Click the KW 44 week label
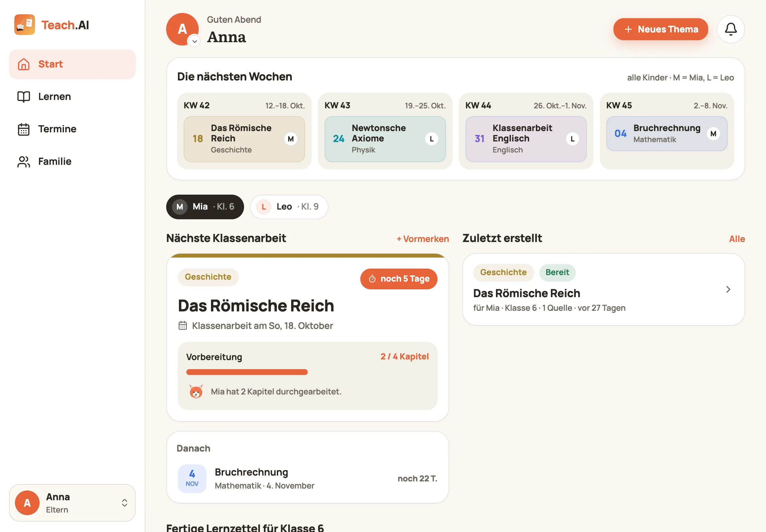 pyautogui.click(x=478, y=106)
